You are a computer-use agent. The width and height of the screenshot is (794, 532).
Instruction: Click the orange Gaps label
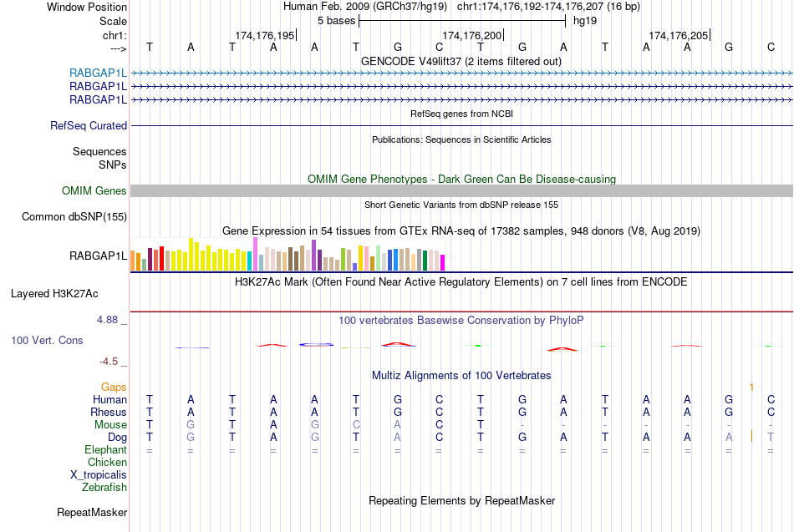click(x=114, y=388)
